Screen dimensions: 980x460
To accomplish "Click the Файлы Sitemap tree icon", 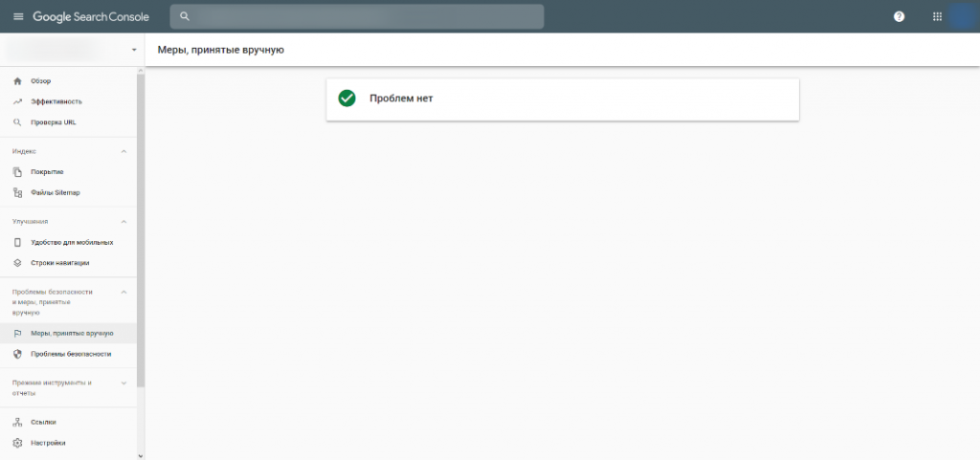I will pyautogui.click(x=17, y=193).
